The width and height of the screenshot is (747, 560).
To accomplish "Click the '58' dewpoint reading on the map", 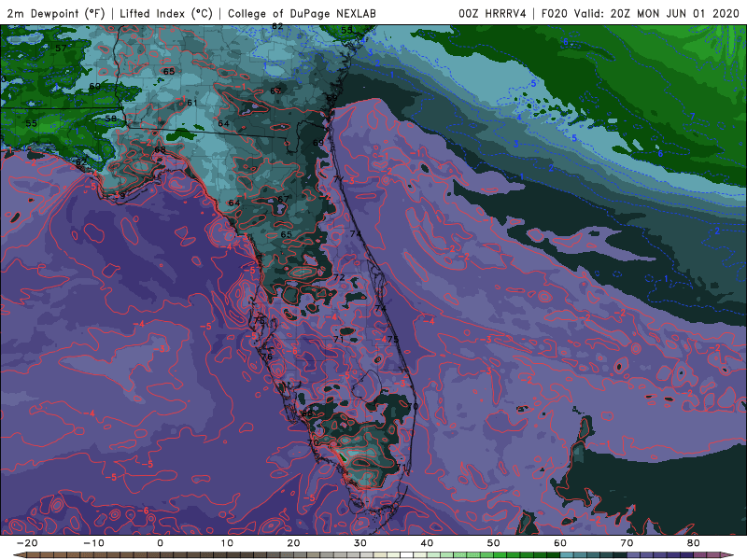I will point(110,119).
